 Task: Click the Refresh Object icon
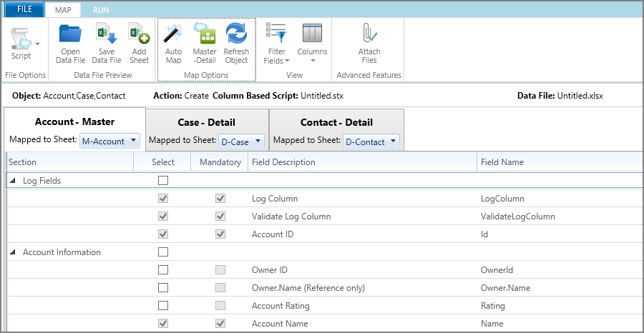click(x=236, y=34)
